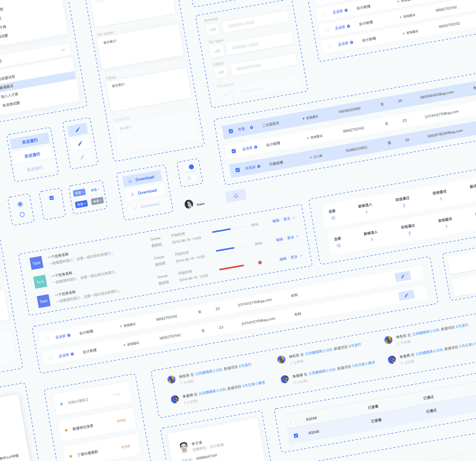The image size is (476, 461).
Task: Open the +86 country code under On type
Action: pos(217,51)
